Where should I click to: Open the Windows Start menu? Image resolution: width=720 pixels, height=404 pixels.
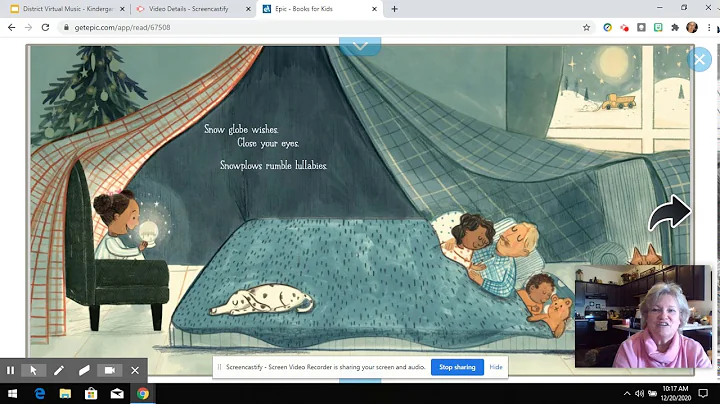point(12,393)
